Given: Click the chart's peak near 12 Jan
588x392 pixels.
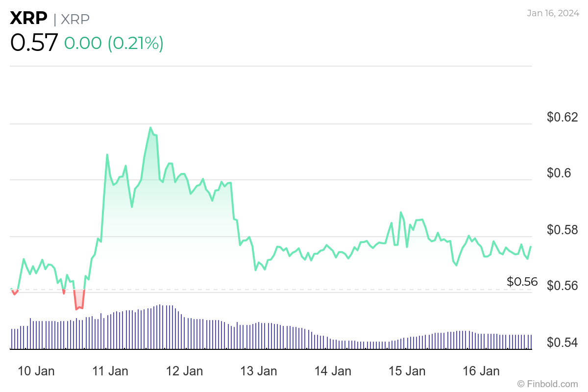Looking at the screenshot, I should click(x=150, y=127).
